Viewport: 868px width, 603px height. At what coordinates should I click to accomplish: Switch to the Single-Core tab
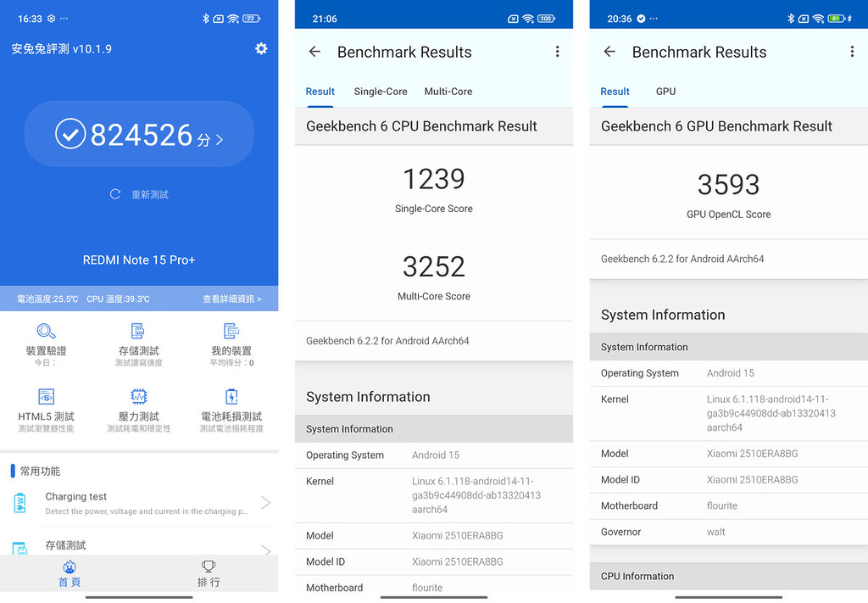(x=381, y=92)
